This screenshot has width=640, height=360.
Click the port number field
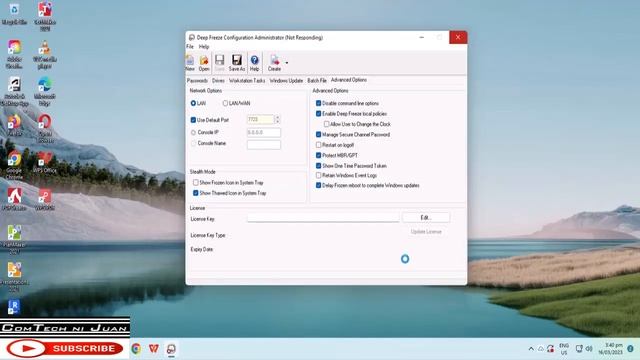[260, 119]
